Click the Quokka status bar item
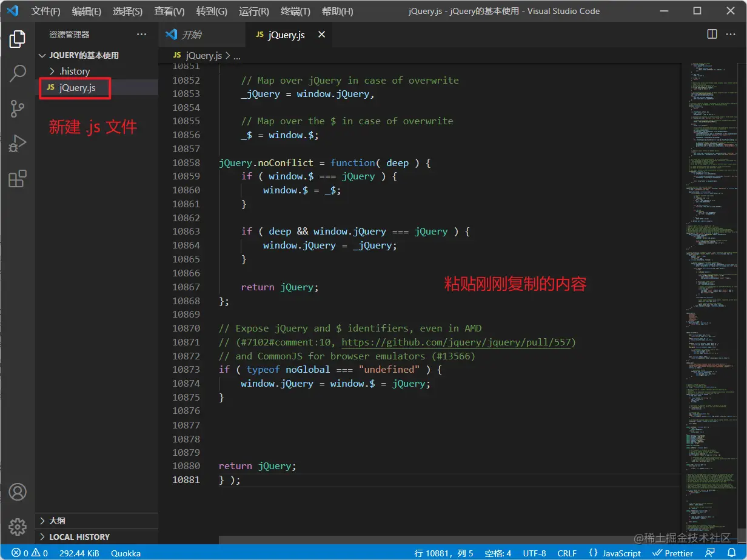 [x=126, y=553]
